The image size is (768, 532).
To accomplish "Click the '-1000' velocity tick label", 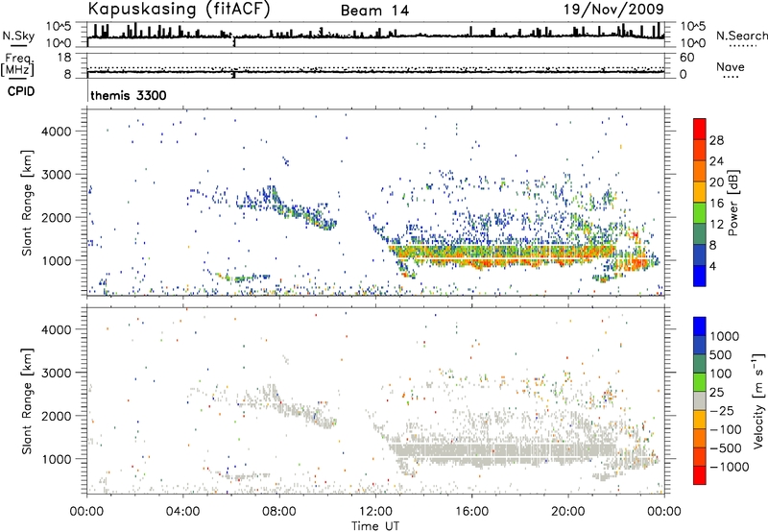I will coord(729,467).
